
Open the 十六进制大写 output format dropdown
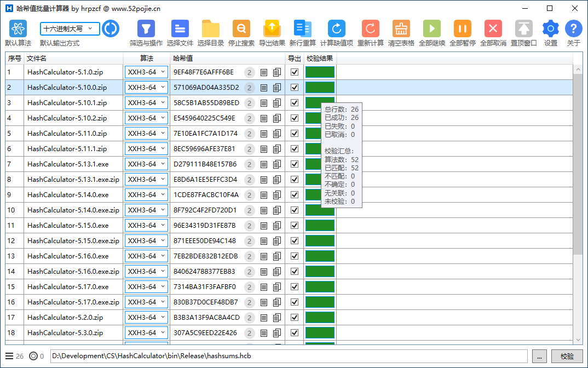[70, 28]
